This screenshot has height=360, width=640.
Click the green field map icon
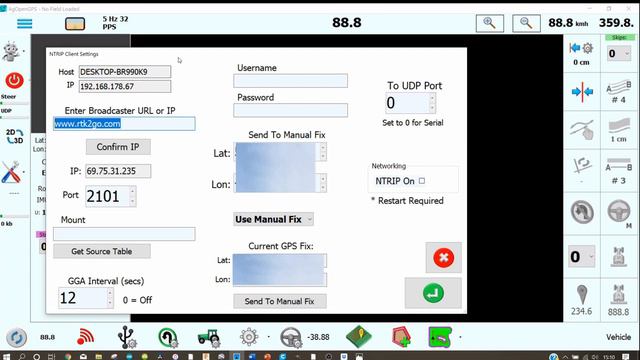[x=440, y=337]
